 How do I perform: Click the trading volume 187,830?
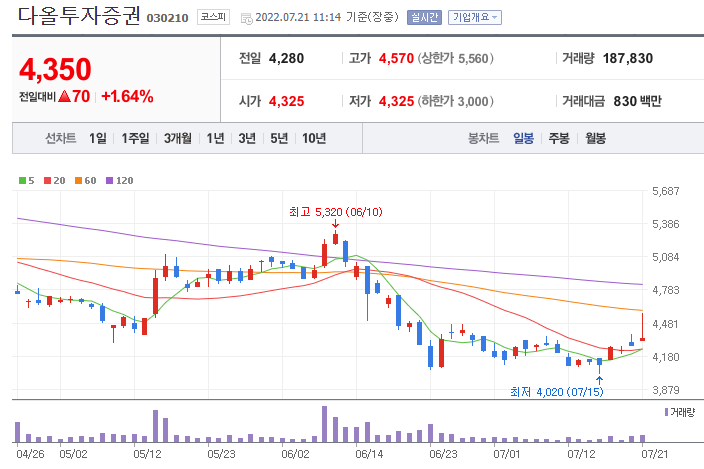click(628, 58)
